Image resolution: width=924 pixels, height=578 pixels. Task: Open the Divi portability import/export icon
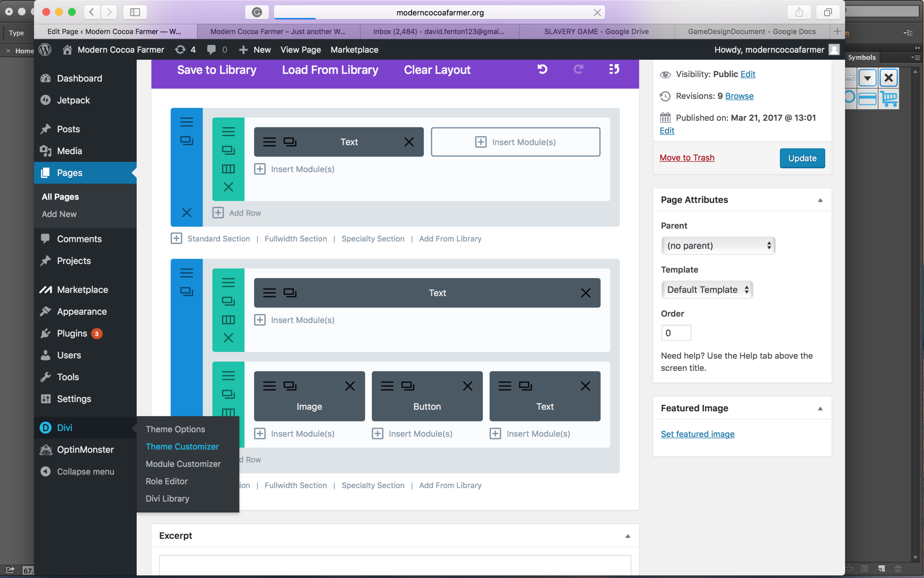click(614, 70)
